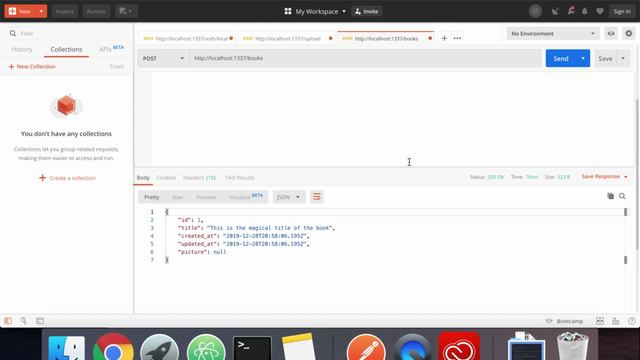Viewport: 640px width, 360px height.
Task: Select the response Body tab
Action: coord(143,178)
